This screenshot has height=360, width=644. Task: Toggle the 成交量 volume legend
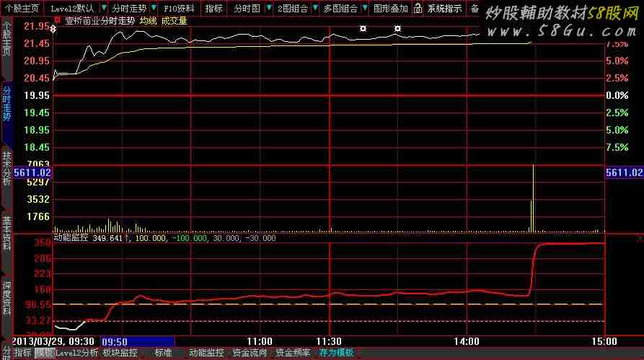(174, 20)
